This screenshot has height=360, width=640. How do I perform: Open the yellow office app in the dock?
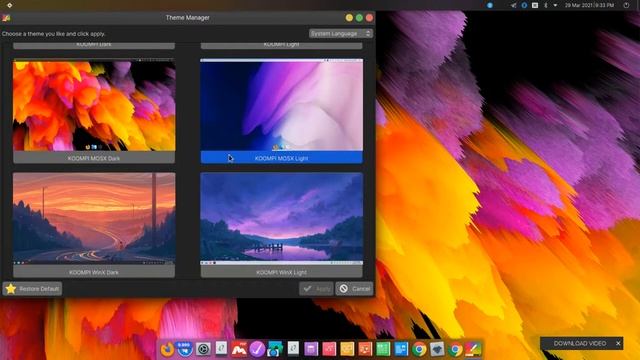click(x=347, y=349)
